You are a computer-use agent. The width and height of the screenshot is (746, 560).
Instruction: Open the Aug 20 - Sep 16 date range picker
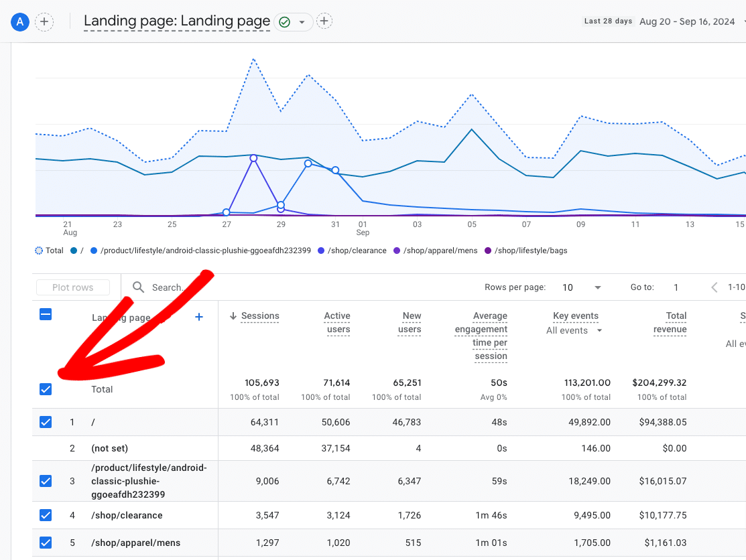[x=687, y=21]
